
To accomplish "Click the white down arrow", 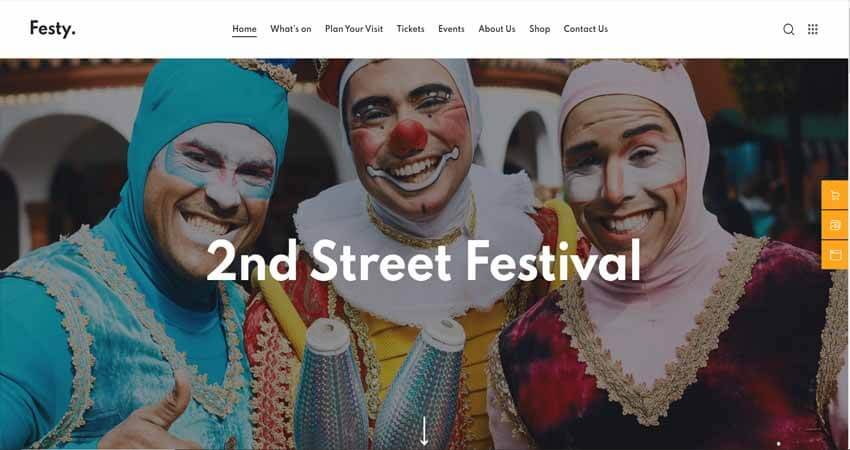I will point(424,432).
